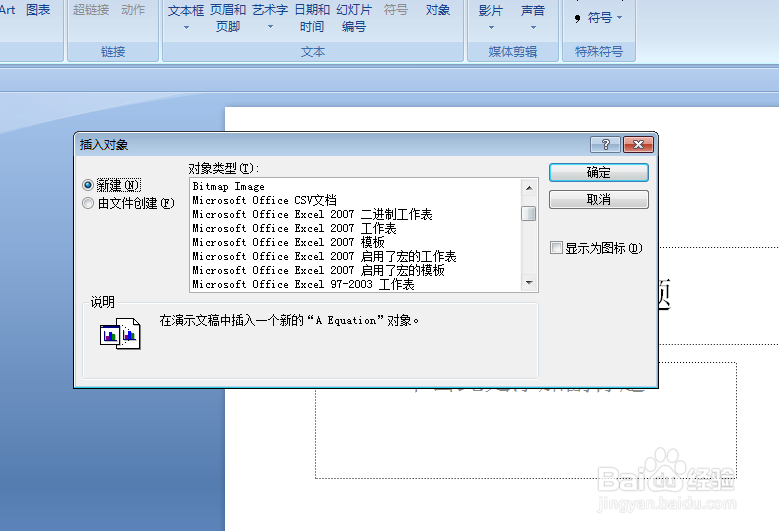Click the 确定 button

pyautogui.click(x=598, y=172)
